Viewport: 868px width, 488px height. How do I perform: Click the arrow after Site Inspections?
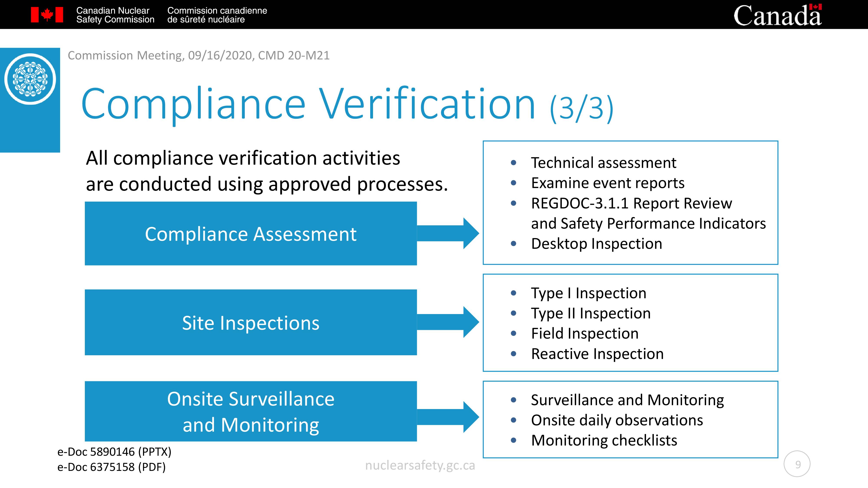tap(448, 322)
